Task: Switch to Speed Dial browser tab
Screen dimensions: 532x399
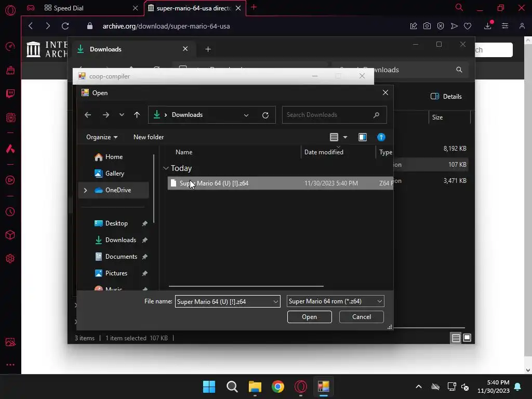Action: click(x=91, y=8)
